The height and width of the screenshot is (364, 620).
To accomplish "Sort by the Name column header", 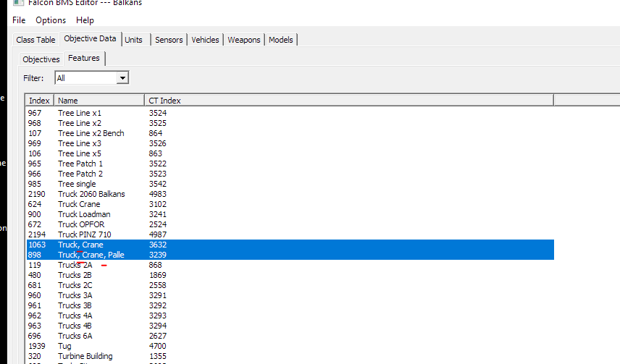I will click(99, 101).
